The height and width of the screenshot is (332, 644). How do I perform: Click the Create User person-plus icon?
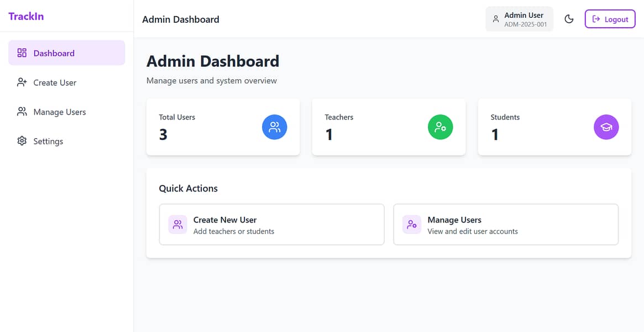tap(22, 82)
